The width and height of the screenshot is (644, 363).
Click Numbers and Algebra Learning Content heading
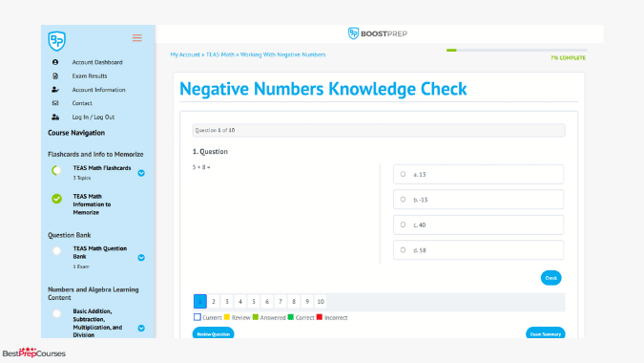coord(93,293)
